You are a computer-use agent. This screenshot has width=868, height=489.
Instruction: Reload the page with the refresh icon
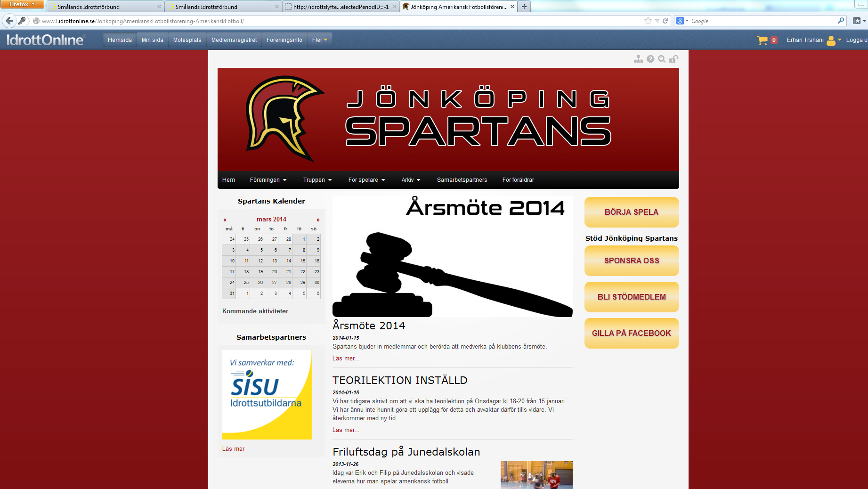pos(665,21)
